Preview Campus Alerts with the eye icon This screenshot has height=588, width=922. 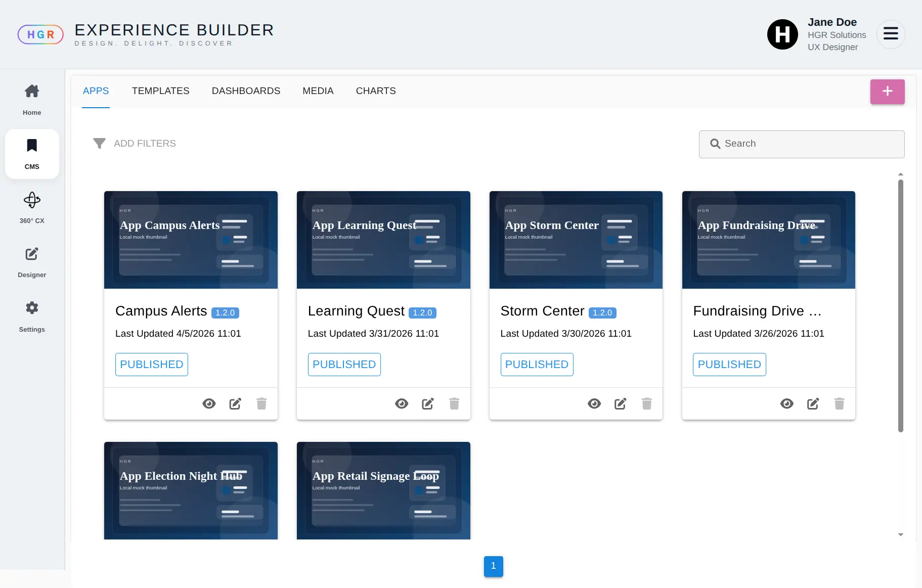pyautogui.click(x=209, y=403)
